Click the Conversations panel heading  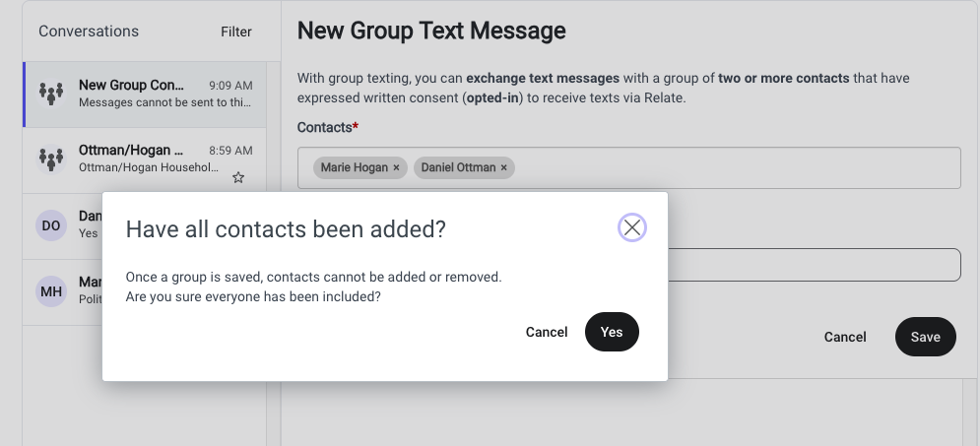[x=89, y=32]
